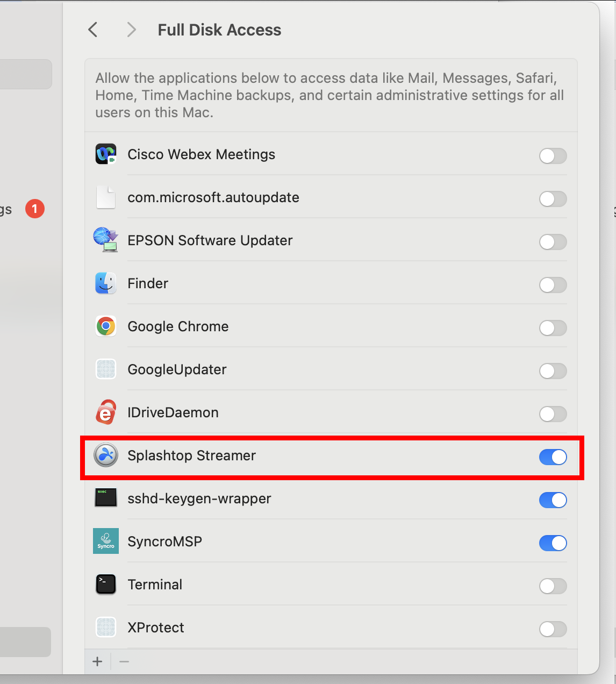Click the Full Disk Access title
The image size is (616, 684).
[219, 30]
